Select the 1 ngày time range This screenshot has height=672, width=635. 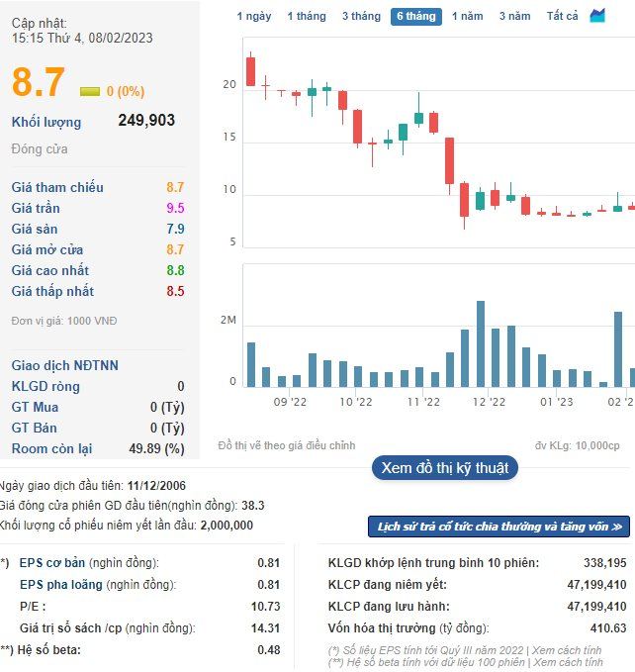254,17
